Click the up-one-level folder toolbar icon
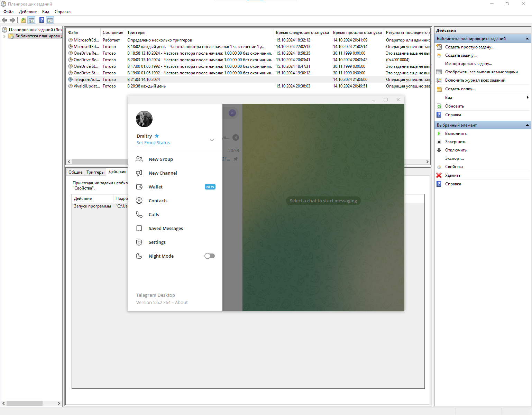The image size is (532, 415). (23, 20)
